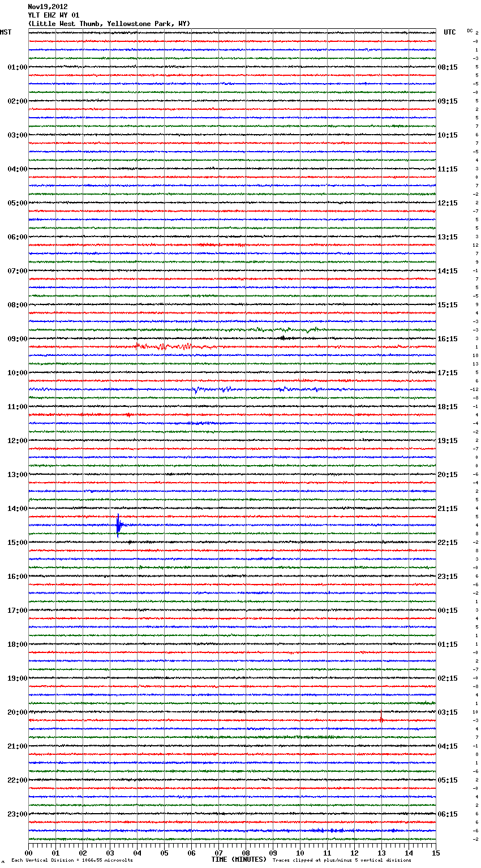Click the 19:15 UTC time label

[x=448, y=441]
